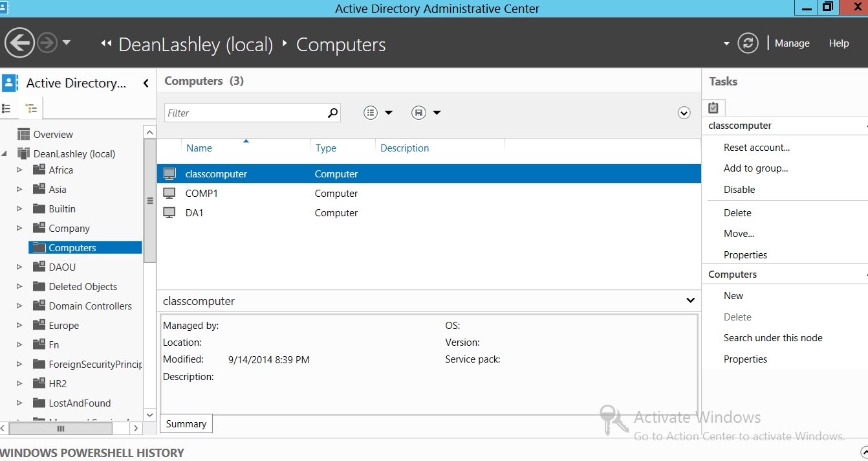Screen dimensions: 868x461
Task: Click the Deleted Objects folder icon
Action: [39, 286]
